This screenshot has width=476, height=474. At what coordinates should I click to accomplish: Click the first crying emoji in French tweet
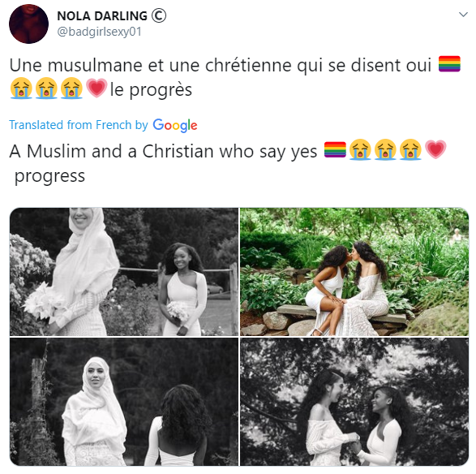[x=21, y=88]
